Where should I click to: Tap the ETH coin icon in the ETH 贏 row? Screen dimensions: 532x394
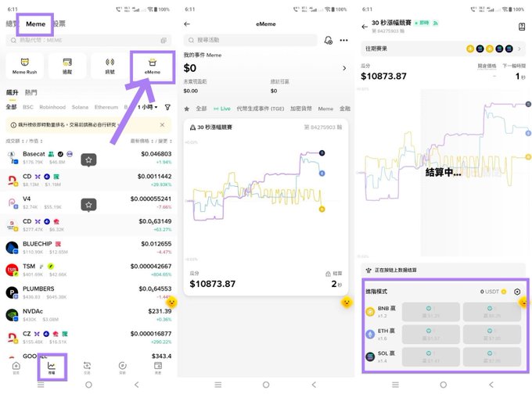(x=370, y=334)
